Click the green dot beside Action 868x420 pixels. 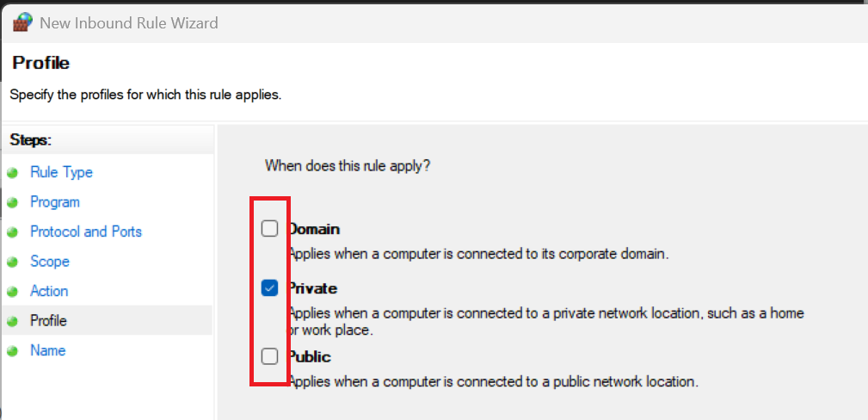tap(12, 292)
